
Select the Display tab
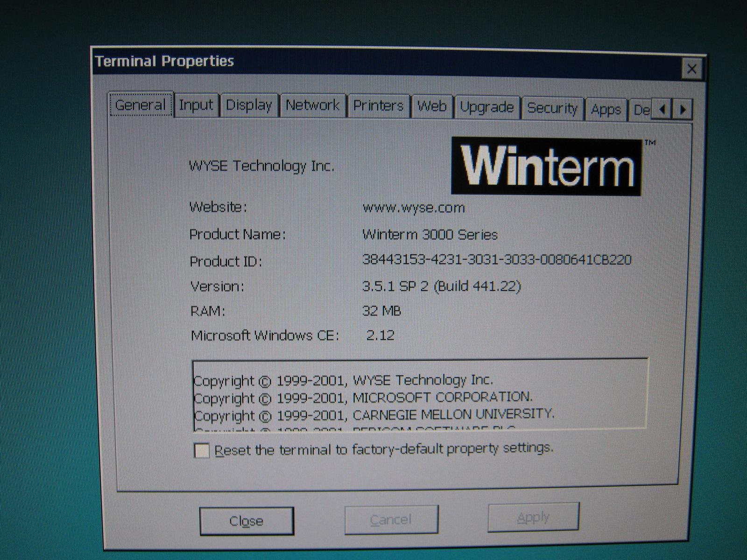click(249, 105)
